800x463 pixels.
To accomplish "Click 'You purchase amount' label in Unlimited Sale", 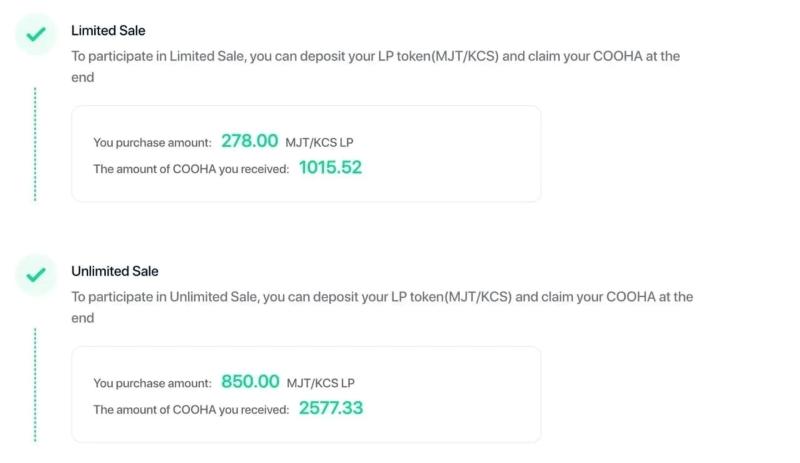I will [152, 383].
